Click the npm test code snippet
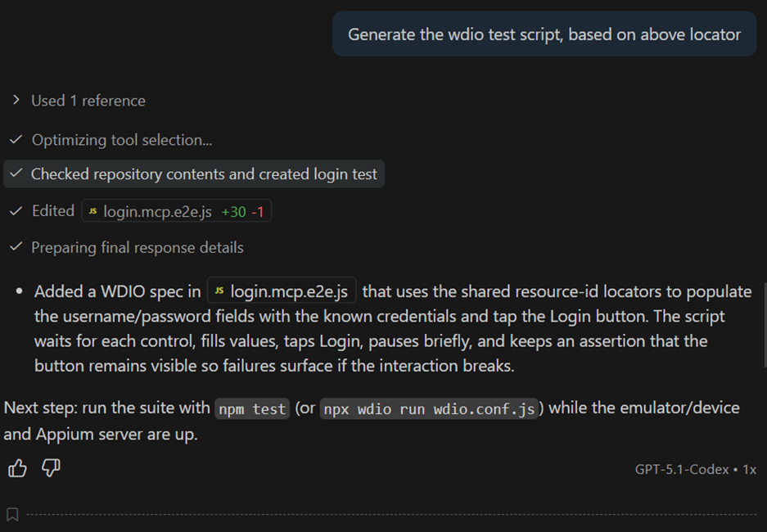This screenshot has height=532, width=767. 251,408
